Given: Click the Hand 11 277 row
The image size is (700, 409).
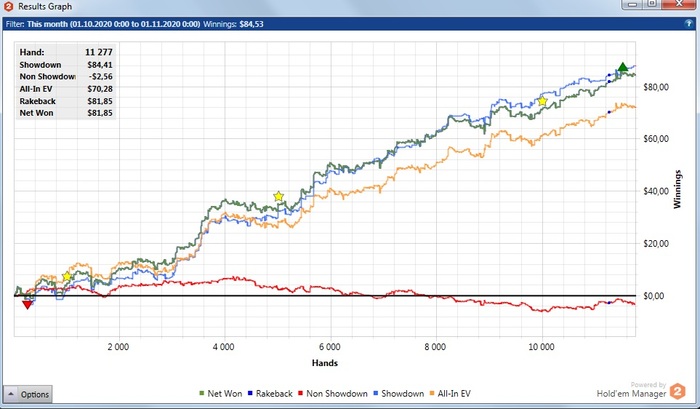Looking at the screenshot, I should coord(66,52).
